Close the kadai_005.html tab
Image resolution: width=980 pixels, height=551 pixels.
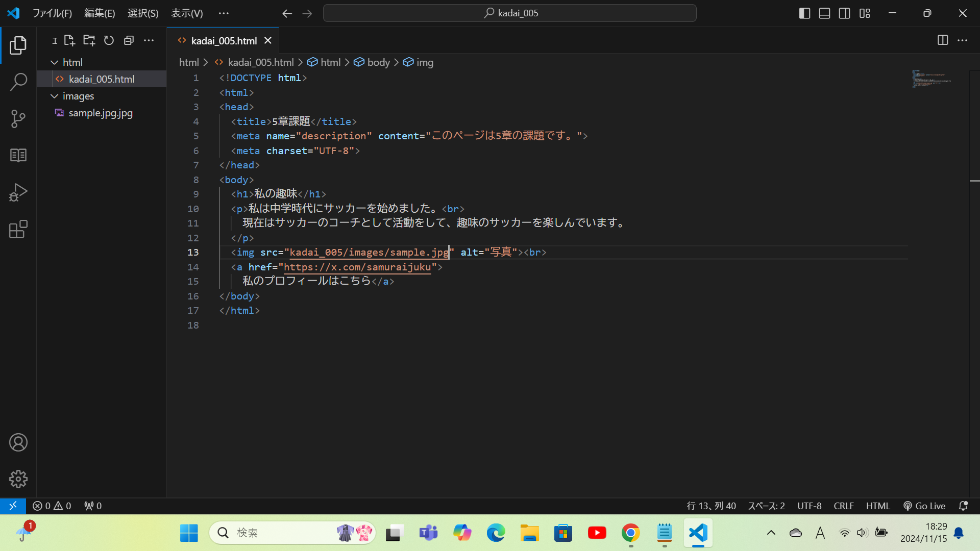point(268,40)
